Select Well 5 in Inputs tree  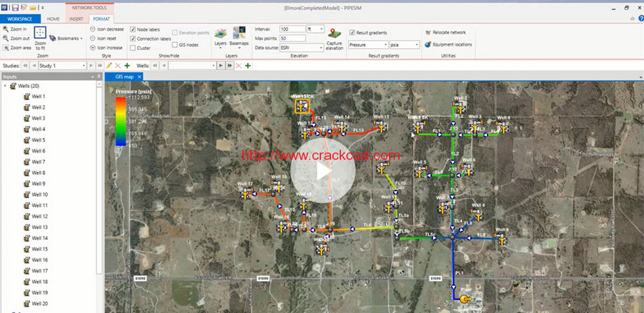pyautogui.click(x=39, y=140)
